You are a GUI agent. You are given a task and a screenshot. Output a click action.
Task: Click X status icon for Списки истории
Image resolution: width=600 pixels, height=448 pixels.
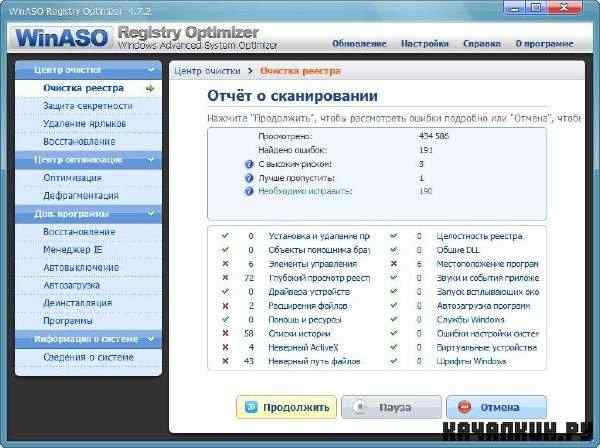tap(225, 333)
